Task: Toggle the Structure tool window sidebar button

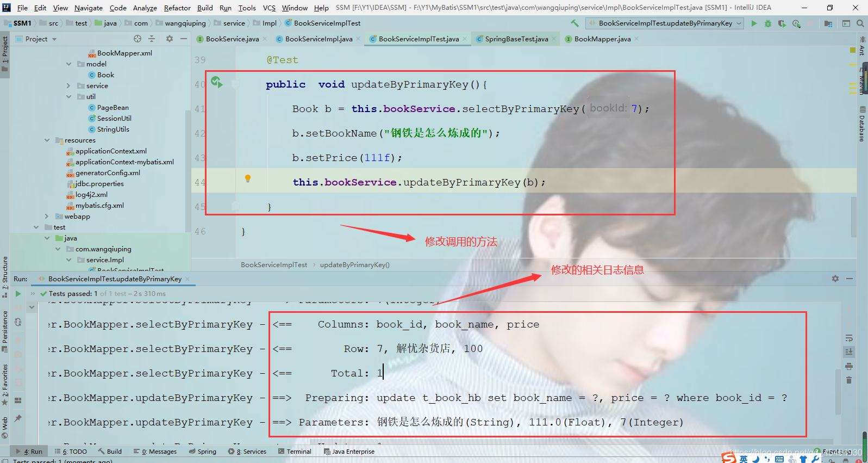Action: point(5,276)
